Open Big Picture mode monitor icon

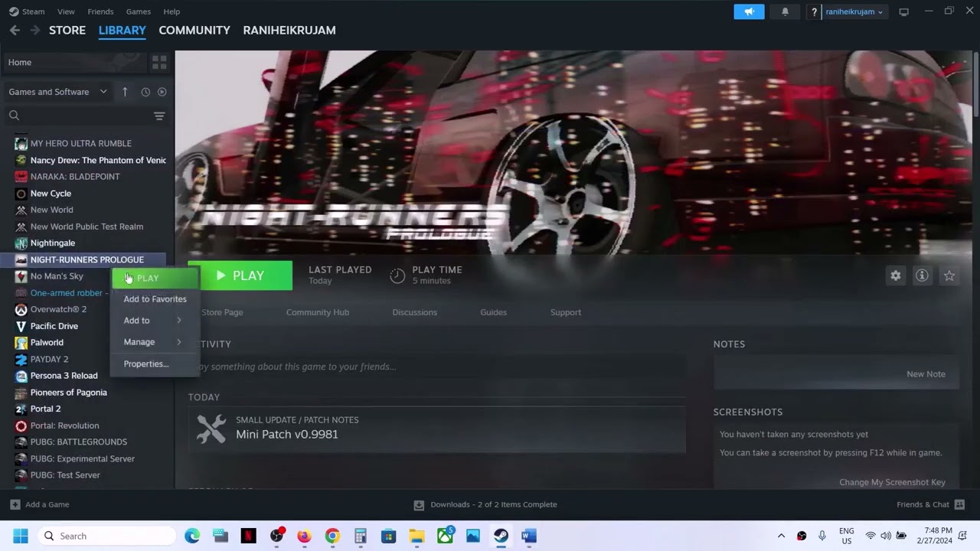(x=903, y=11)
